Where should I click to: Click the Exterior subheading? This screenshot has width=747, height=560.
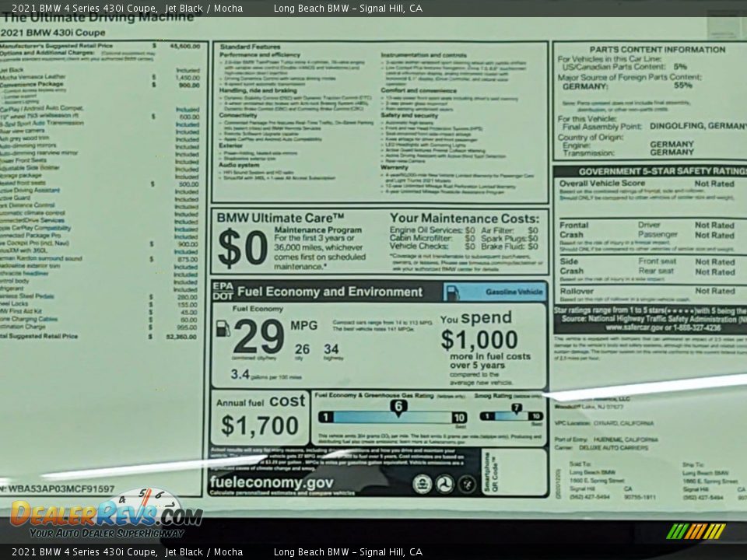coord(230,145)
